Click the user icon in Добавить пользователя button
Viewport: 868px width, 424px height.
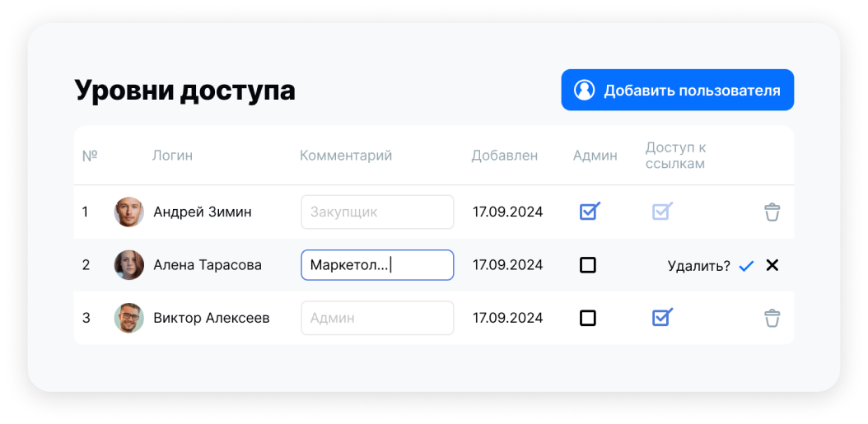pyautogui.click(x=584, y=90)
